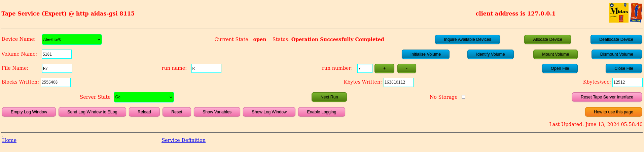
Task: Click the Midas logo icon
Action: point(618,13)
